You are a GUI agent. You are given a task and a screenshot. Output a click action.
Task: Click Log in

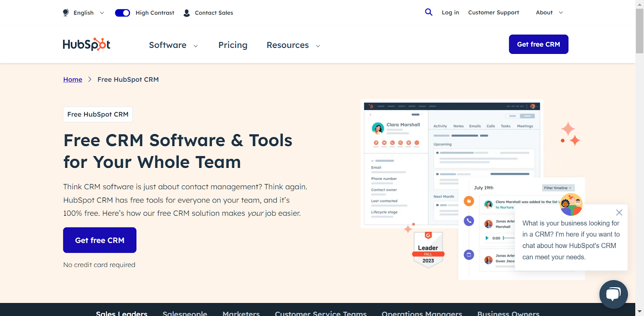(450, 12)
